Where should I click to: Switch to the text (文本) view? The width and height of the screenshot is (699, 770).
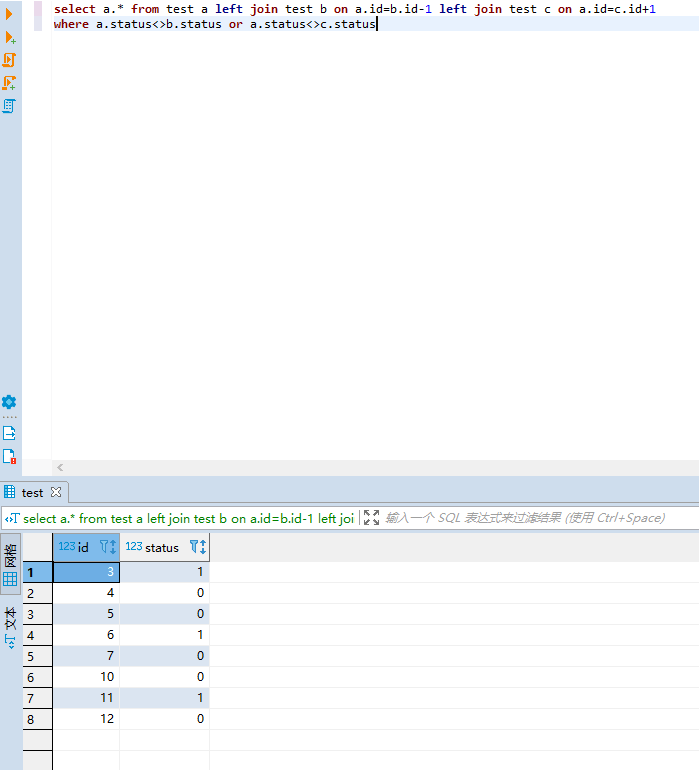click(10, 626)
